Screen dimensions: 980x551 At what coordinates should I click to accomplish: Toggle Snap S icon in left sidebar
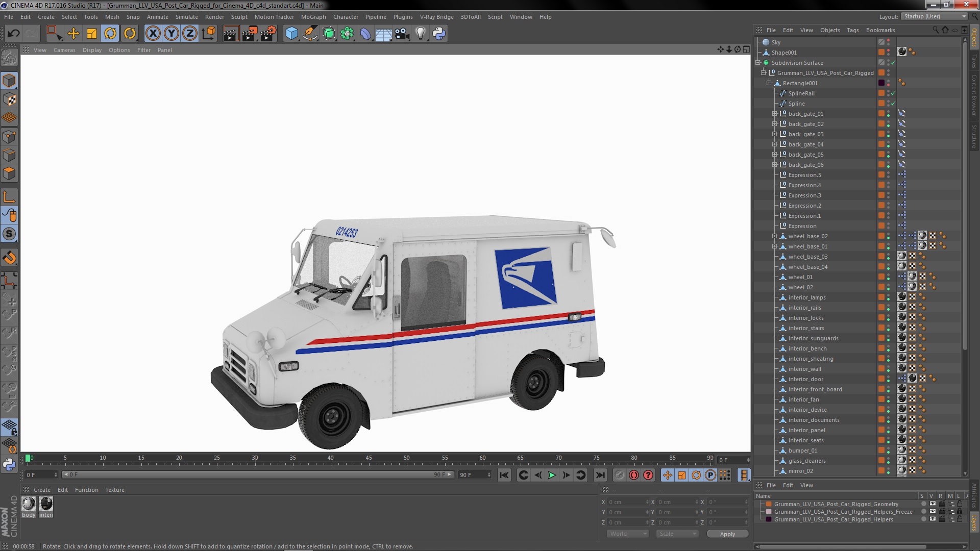9,234
